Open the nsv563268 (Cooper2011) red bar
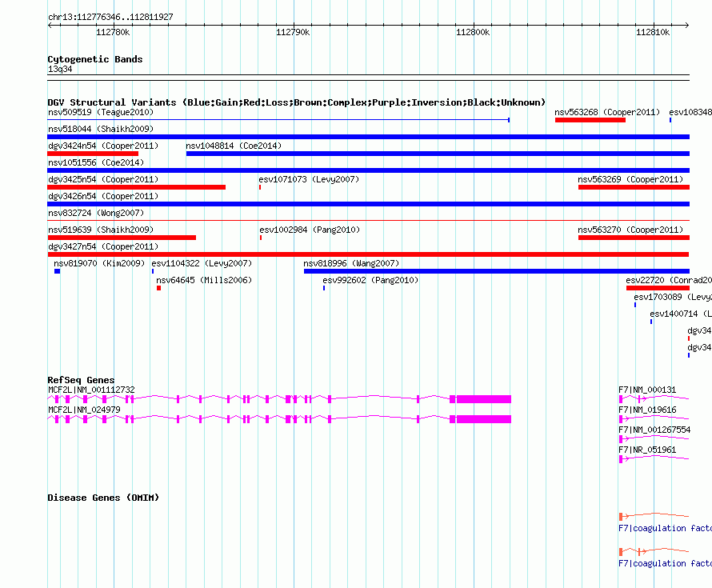 pyautogui.click(x=590, y=120)
